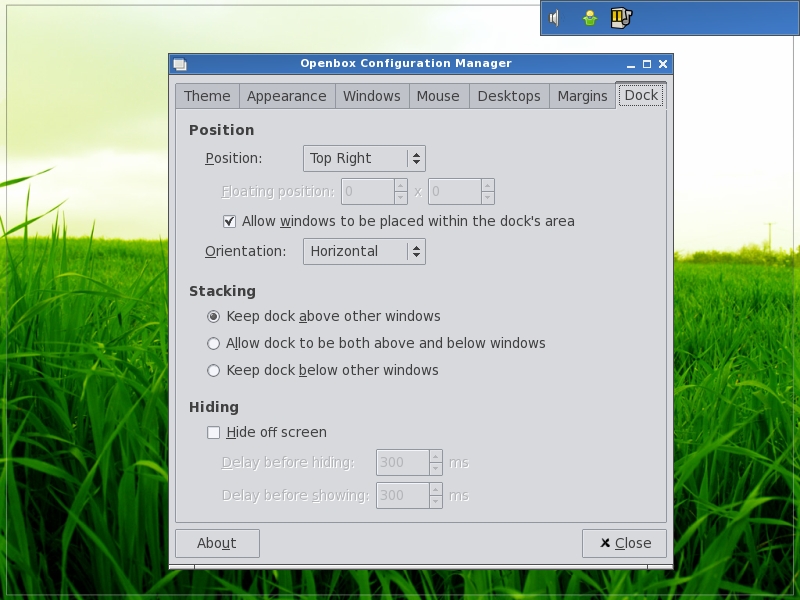The image size is (800, 600).
Task: Enable Hide off screen checkbox
Action: pos(213,433)
